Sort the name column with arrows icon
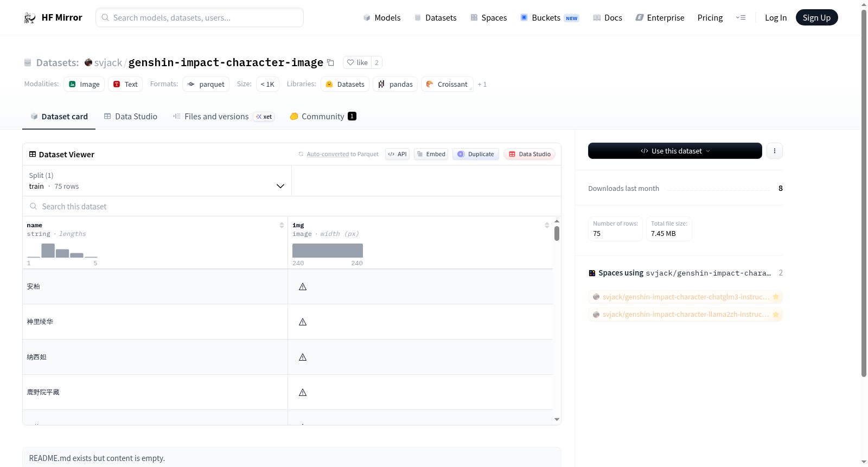Viewport: 868px width, 467px height. pyautogui.click(x=282, y=225)
